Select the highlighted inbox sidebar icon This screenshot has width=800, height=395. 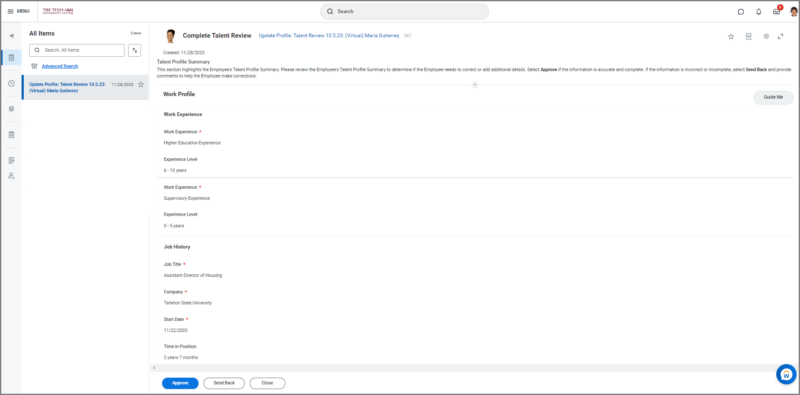click(11, 58)
